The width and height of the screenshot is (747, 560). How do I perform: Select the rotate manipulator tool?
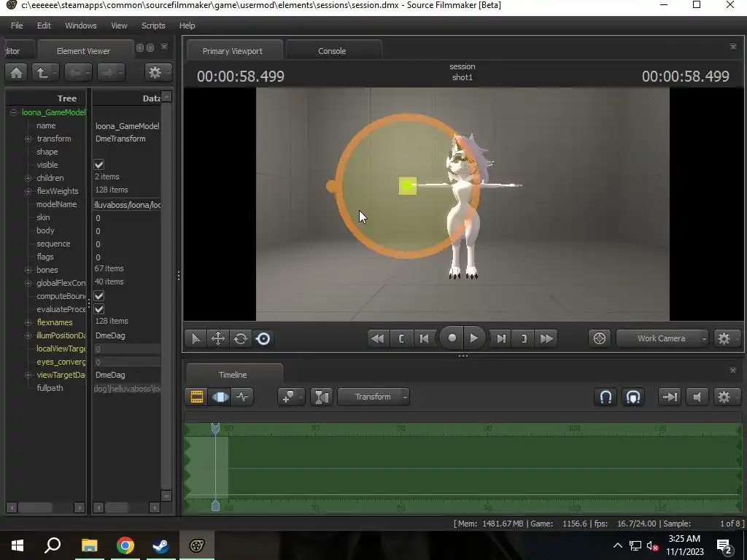click(241, 338)
